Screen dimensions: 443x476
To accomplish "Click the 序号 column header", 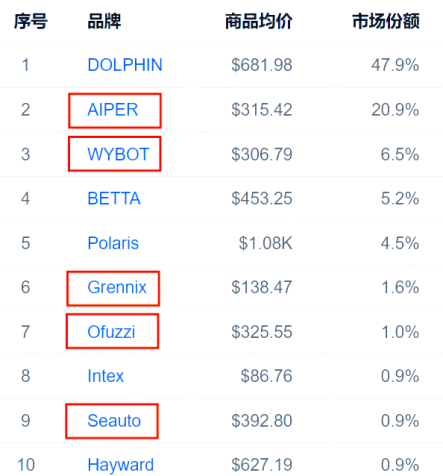I will tap(31, 21).
